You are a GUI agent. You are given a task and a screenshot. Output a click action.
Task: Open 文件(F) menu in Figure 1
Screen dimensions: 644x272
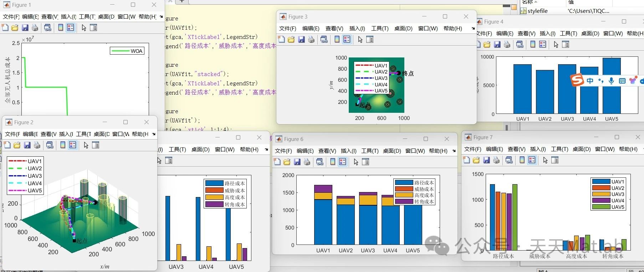[11, 16]
